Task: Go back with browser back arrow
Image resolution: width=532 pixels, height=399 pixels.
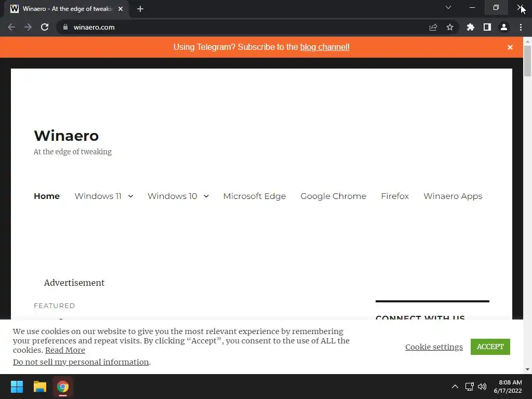Action: [x=11, y=27]
